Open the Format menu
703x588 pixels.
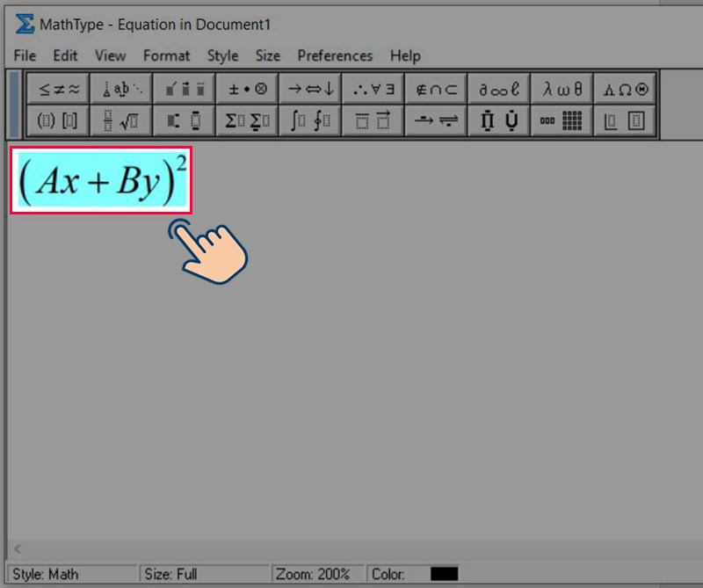point(166,55)
